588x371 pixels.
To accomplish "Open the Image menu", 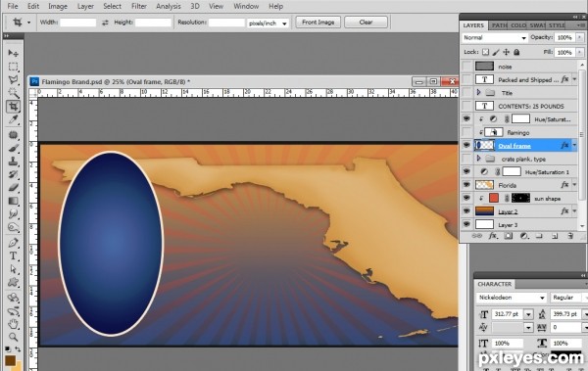I will click(x=58, y=7).
